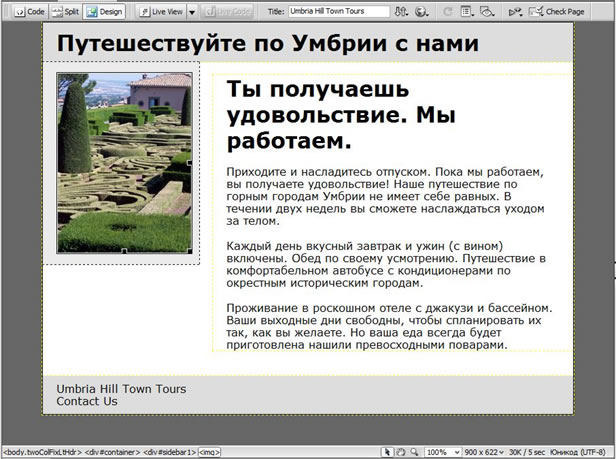Select the Design view button

(104, 12)
